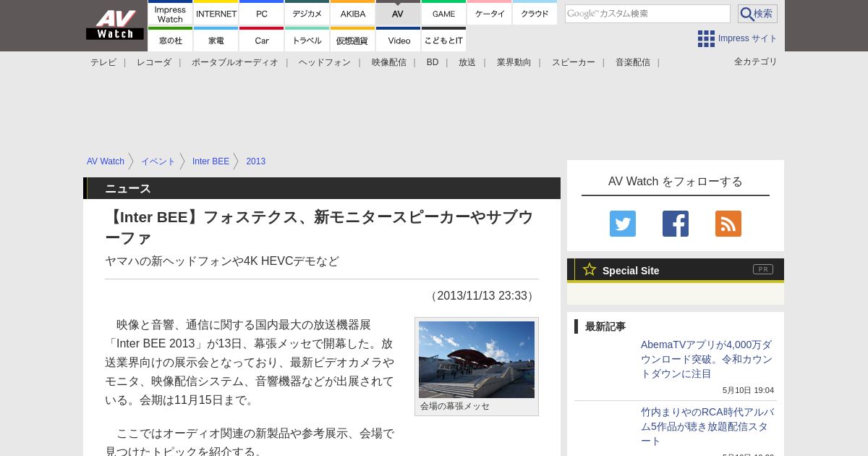Click the Impress site grid icon

tap(706, 38)
